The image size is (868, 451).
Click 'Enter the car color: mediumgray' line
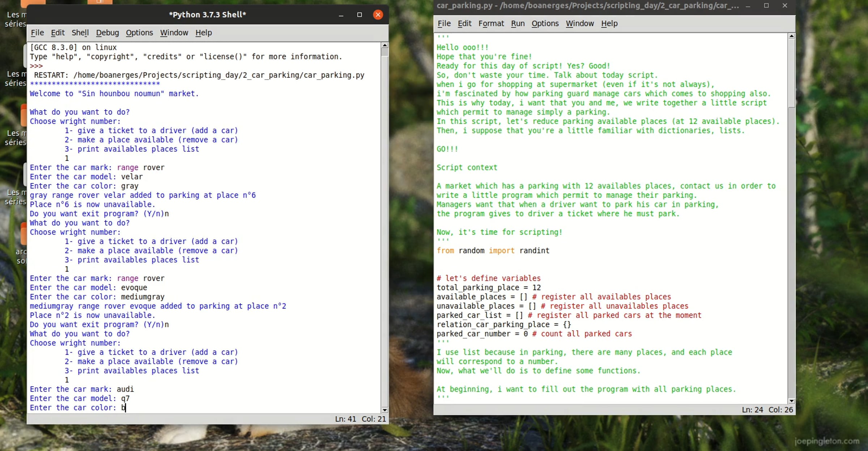pos(97,297)
